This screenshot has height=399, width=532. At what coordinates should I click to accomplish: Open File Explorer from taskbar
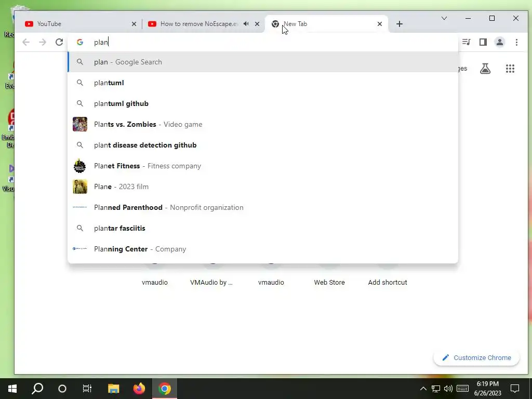(114, 389)
